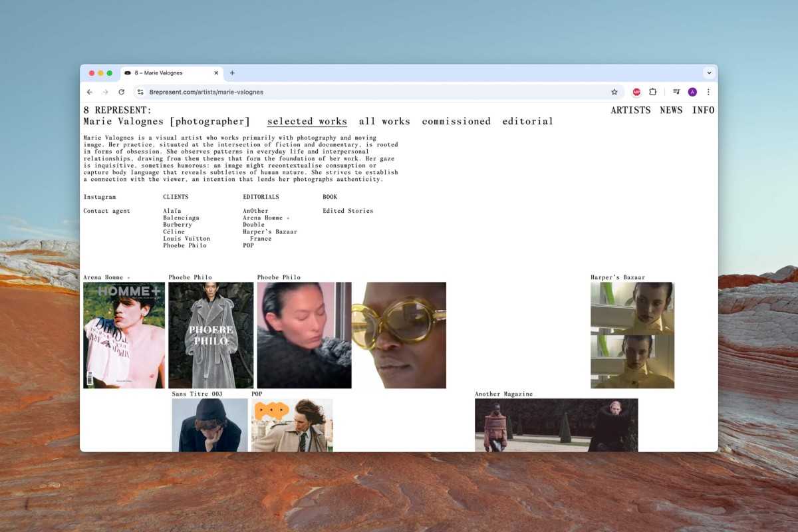Open the purple profile avatar
This screenshot has width=798, height=532.
click(x=692, y=92)
